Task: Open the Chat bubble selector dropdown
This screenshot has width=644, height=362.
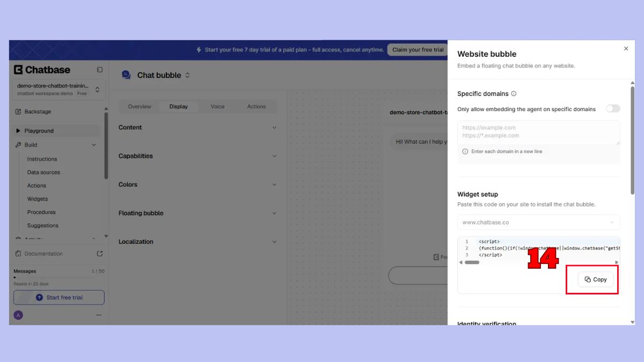Action: 187,75
